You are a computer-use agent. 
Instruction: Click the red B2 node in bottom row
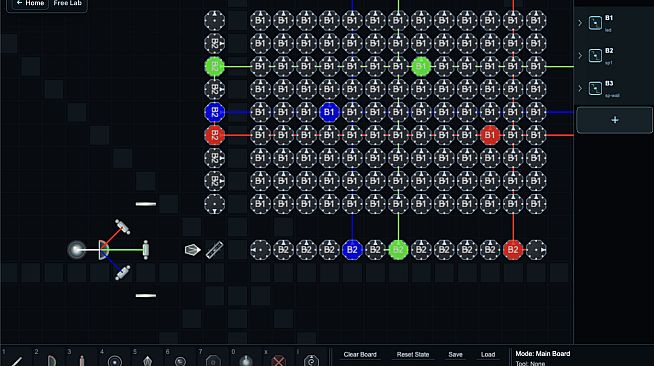tap(513, 250)
